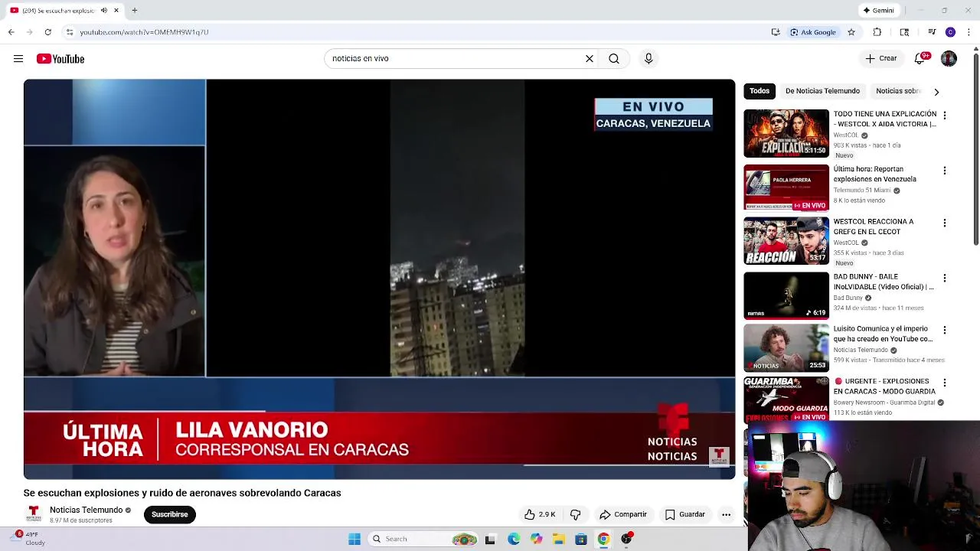The width and height of the screenshot is (980, 551).
Task: Click the address bar URL
Action: 144,32
